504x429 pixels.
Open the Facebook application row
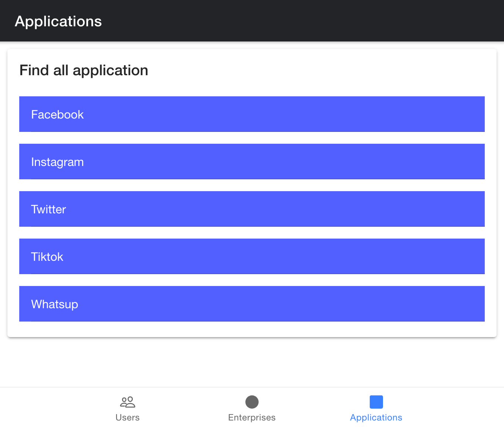[x=252, y=114]
